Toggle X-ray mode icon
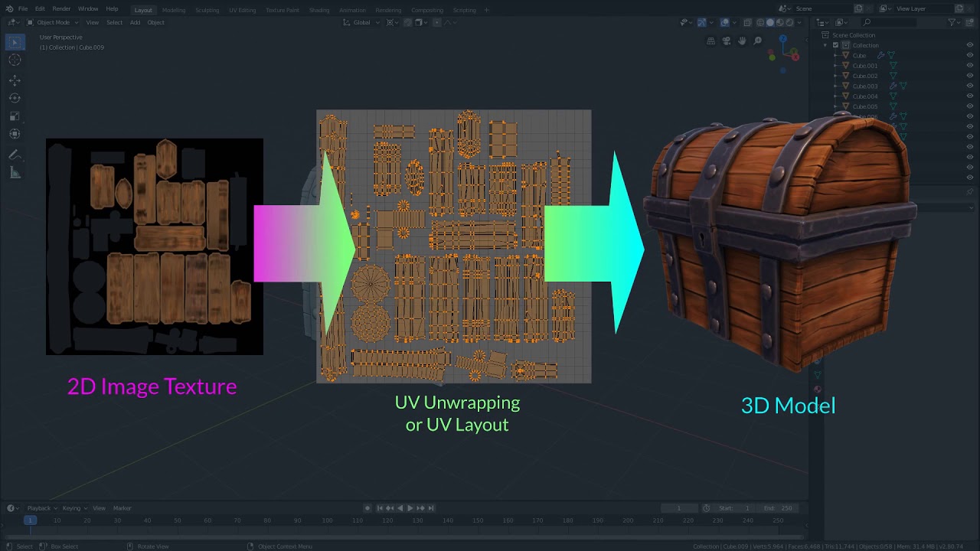Image resolution: width=980 pixels, height=551 pixels. [747, 22]
